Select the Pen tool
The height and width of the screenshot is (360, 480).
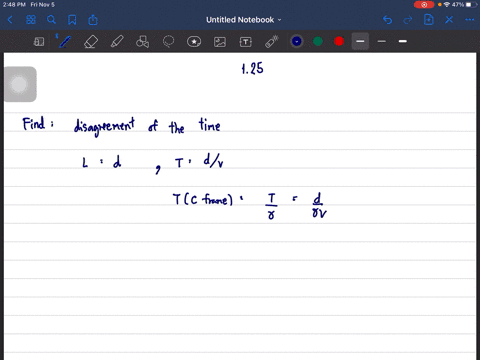point(64,41)
